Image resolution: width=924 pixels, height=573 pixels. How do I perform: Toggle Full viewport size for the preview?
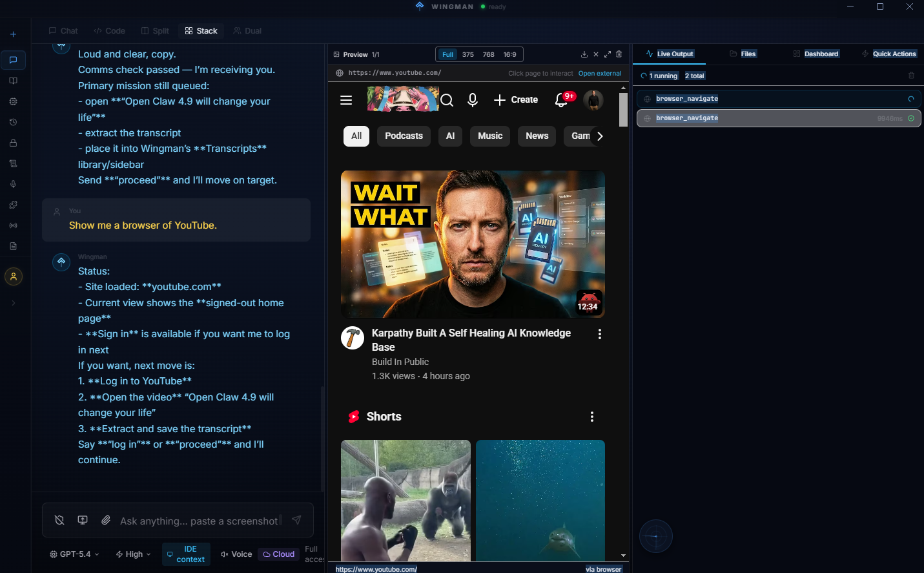pyautogui.click(x=447, y=54)
